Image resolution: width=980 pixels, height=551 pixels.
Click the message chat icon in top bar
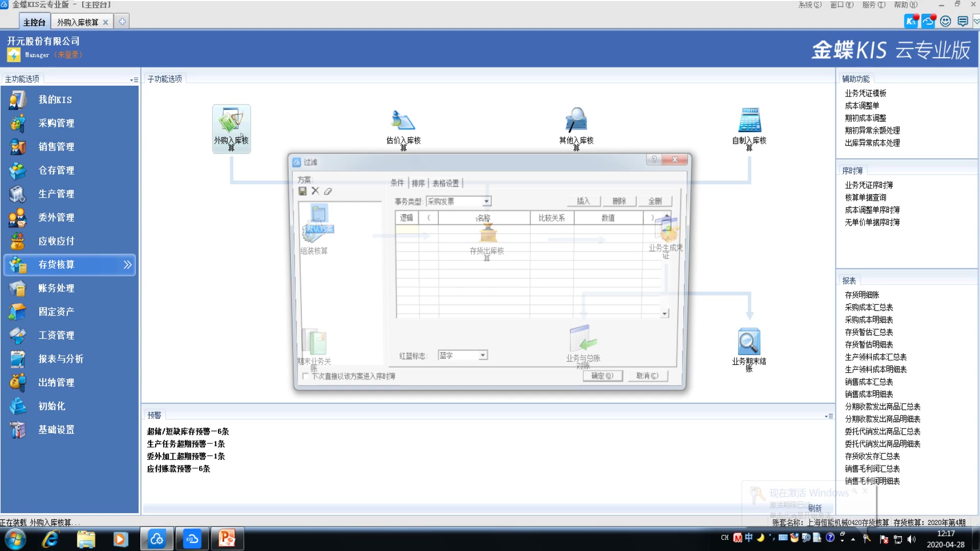(963, 21)
